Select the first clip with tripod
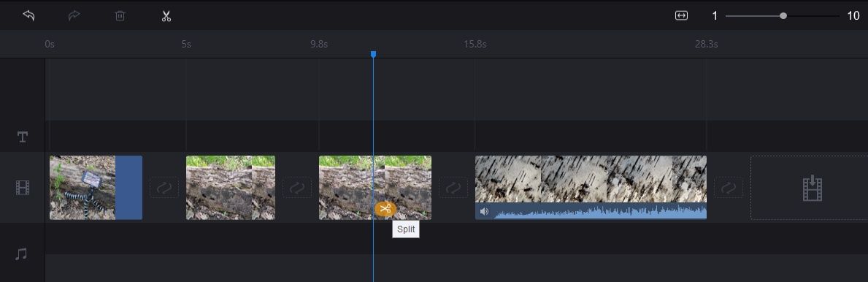The width and height of the screenshot is (868, 282). pyautogui.click(x=96, y=187)
